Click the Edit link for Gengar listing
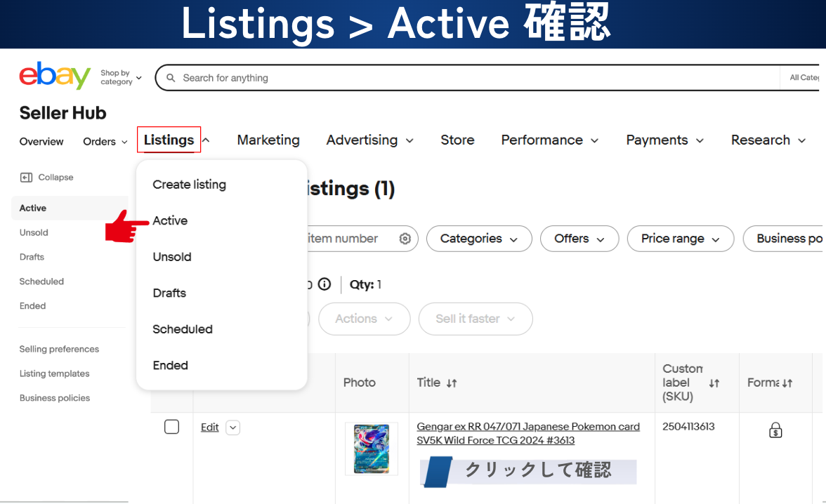The width and height of the screenshot is (826, 504). 209,427
